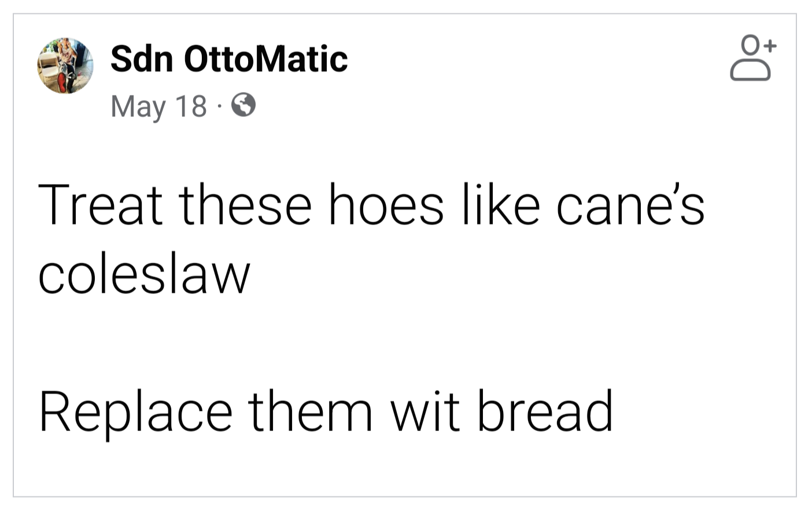Click the dot separator beside the date
The height and width of the screenshot is (519, 812).
point(219,106)
